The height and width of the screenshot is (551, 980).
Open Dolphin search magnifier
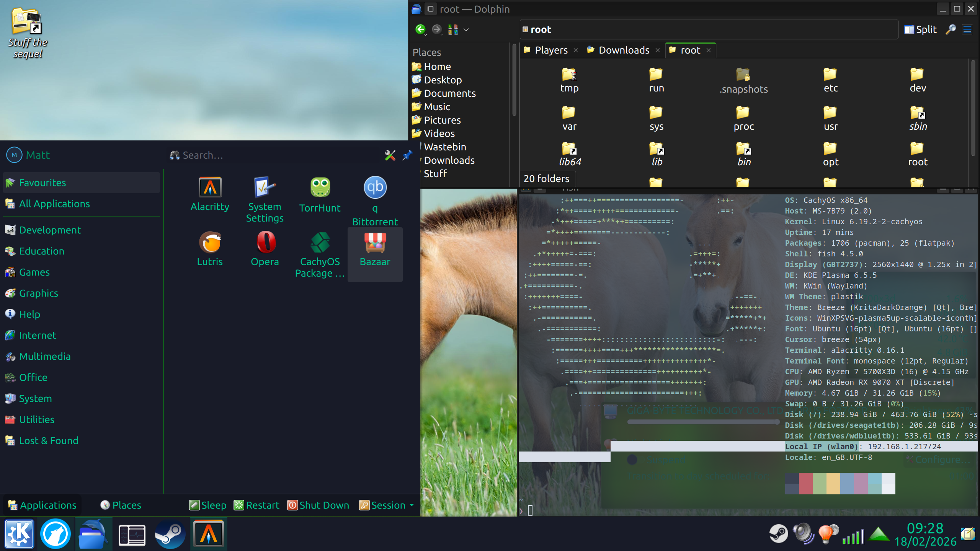(x=950, y=29)
